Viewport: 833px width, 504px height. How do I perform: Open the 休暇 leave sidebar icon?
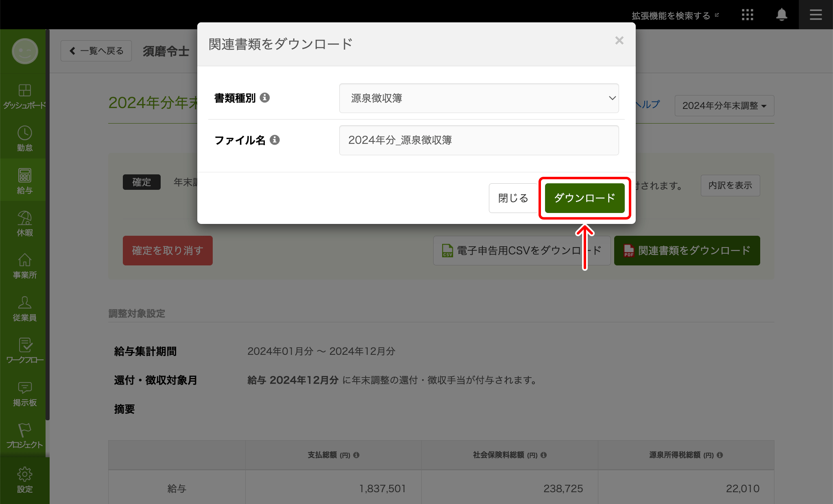click(24, 224)
